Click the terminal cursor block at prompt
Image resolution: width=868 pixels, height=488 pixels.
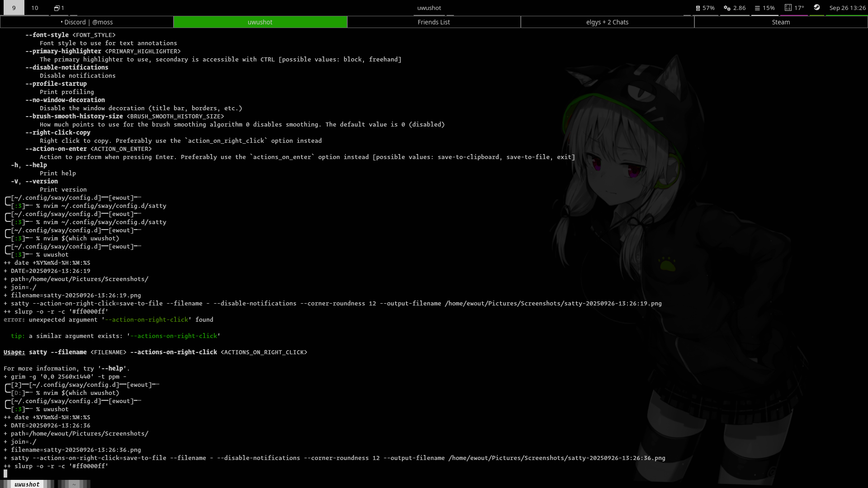[x=5, y=474]
